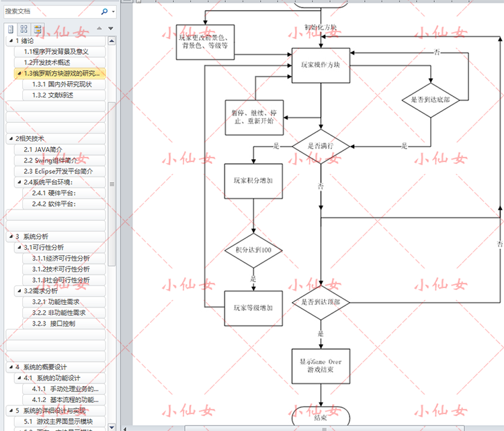Select heading '2.4.2 软件平台'
504x431 pixels.
click(x=64, y=204)
